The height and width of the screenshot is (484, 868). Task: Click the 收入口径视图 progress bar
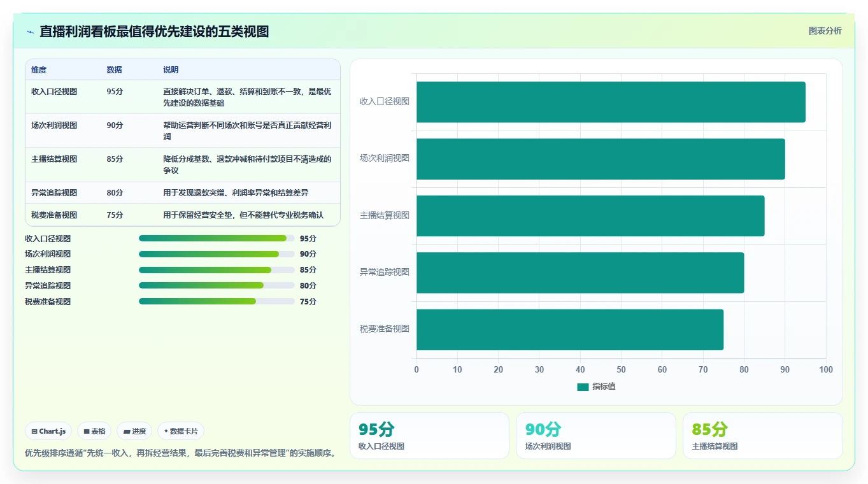[217, 238]
